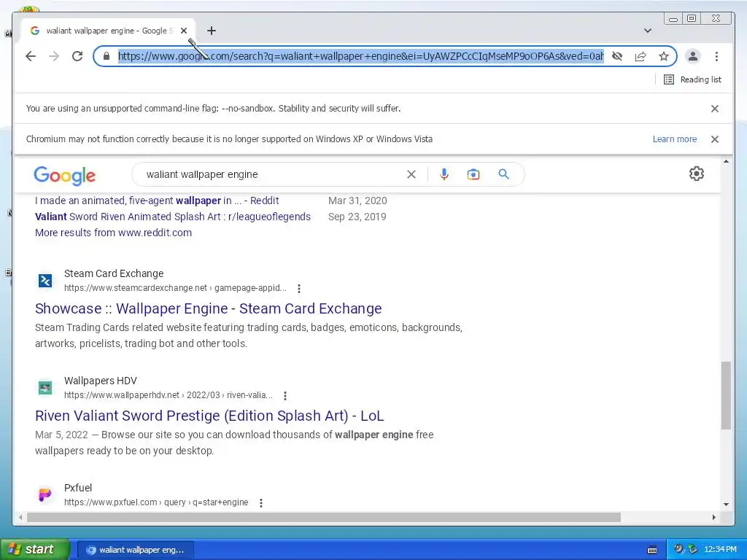Click the horizontal scrollbar thumb
Screen dimensions: 747x560
pos(324,517)
